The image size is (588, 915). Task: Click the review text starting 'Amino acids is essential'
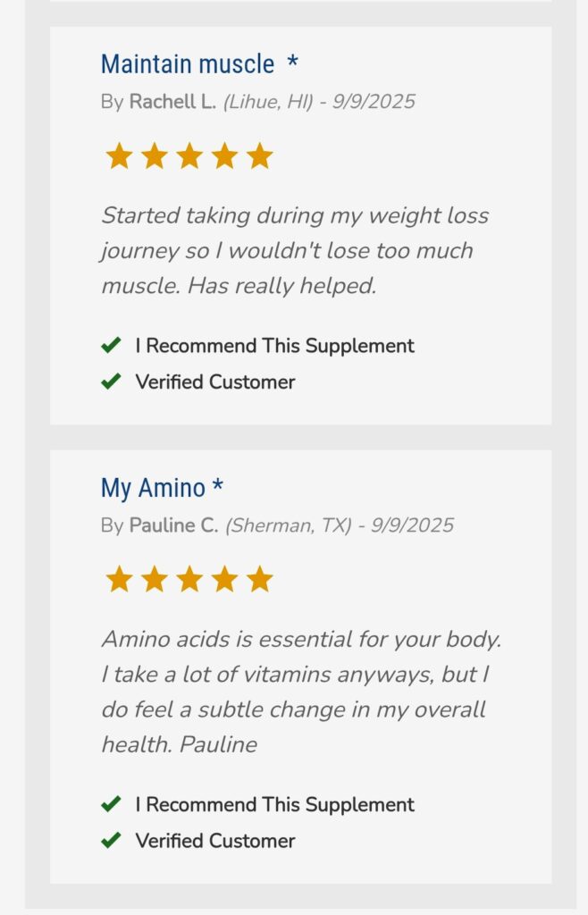pos(300,692)
